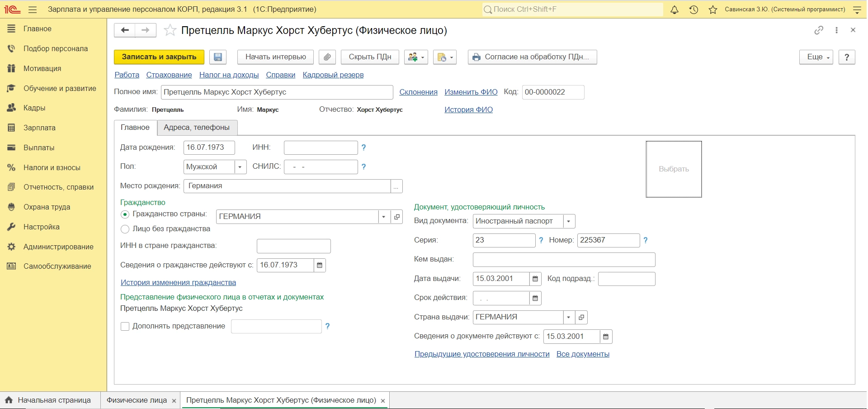This screenshot has width=868, height=409.
Task: Add form to favorites with star icon
Action: (170, 30)
